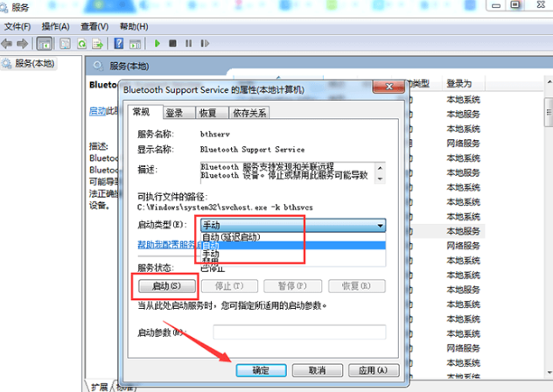This screenshot has height=392, width=553.
Task: Click the services list scroll-down arrow
Action: coord(549,372)
